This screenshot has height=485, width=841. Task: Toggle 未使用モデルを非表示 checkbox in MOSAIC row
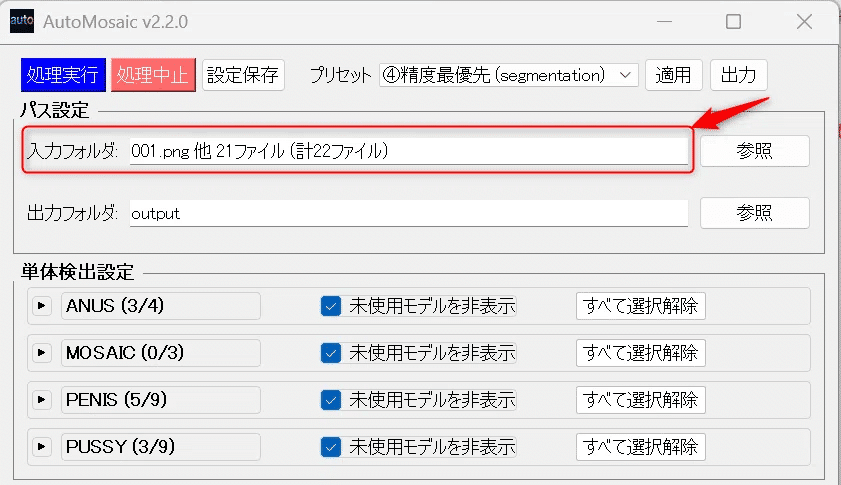(x=331, y=353)
